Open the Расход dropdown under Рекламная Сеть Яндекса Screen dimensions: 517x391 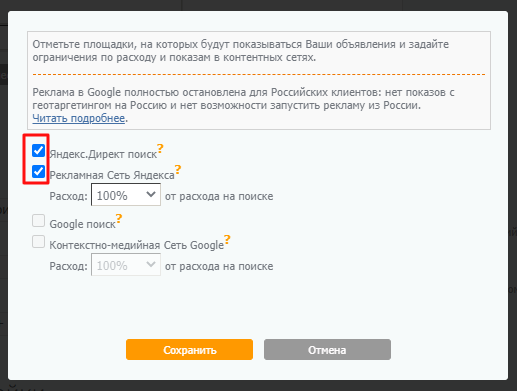coord(126,195)
